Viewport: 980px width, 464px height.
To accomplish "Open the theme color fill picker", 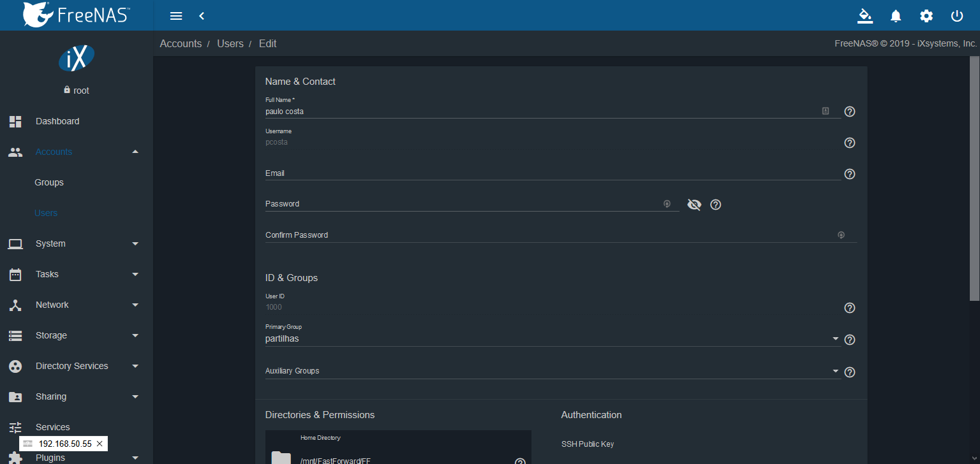I will coord(865,16).
